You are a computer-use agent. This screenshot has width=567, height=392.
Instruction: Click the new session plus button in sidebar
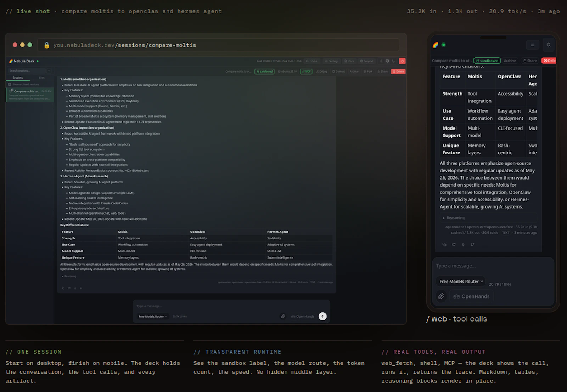tap(49, 71)
